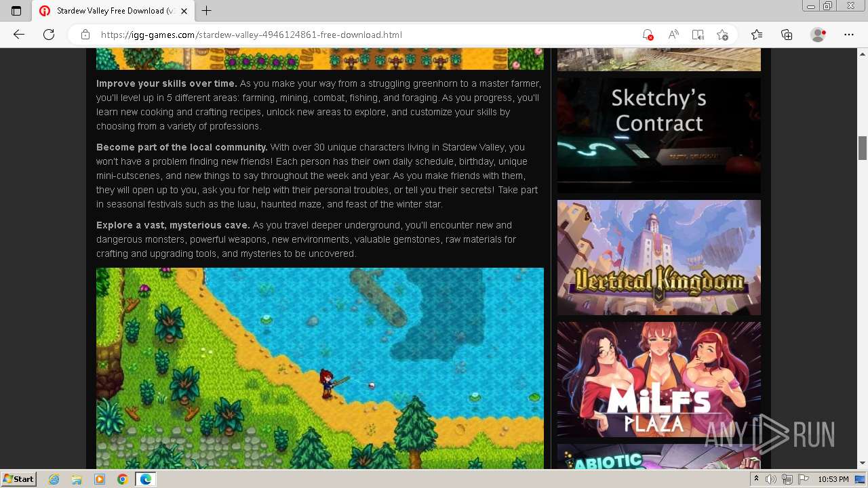This screenshot has height=488, width=868.
Task: Open the network tray icon
Action: tap(787, 479)
